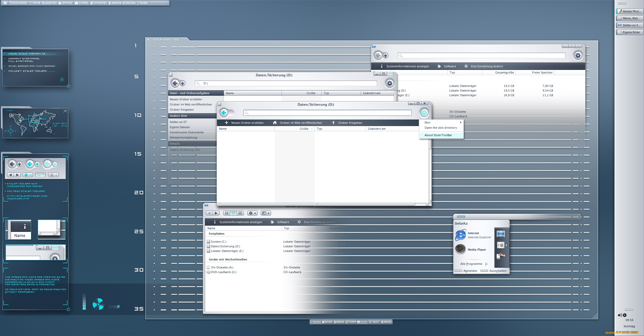The width and height of the screenshot is (644, 336).
Task: Click the volume speaker icon in tray
Action: pos(620,315)
